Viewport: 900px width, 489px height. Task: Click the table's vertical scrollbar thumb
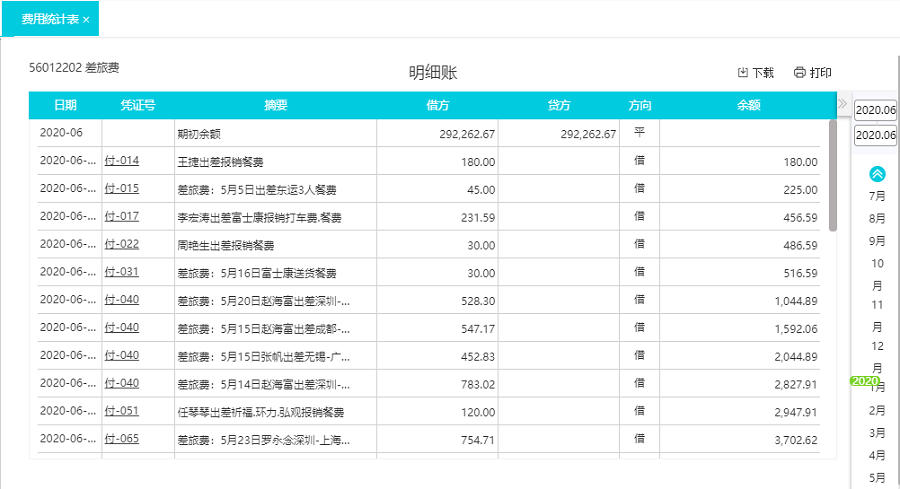coord(833,175)
